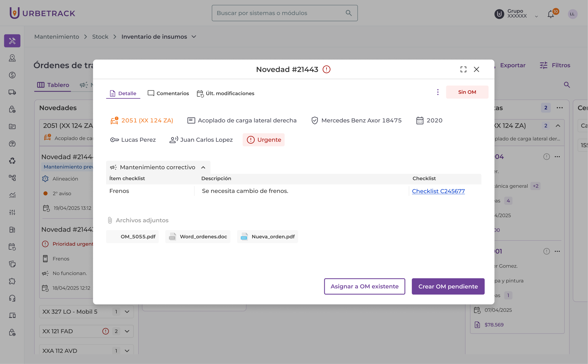Click the recycle icon in sidebar
This screenshot has height=364, width=588.
tap(12, 161)
